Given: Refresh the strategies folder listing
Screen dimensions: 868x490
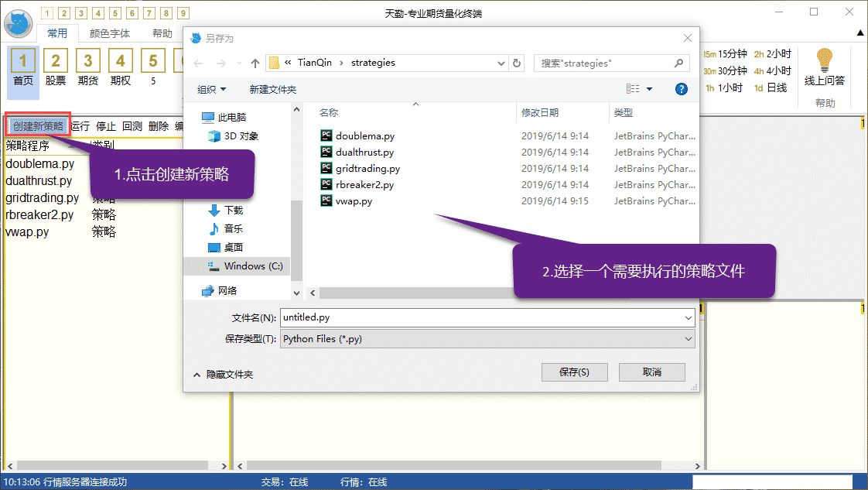Looking at the screenshot, I should coord(518,63).
